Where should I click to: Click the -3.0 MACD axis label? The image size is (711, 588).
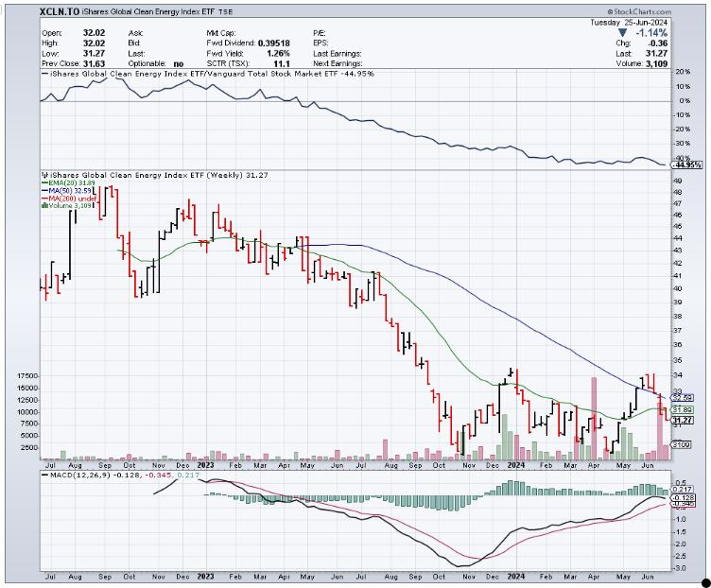682,569
